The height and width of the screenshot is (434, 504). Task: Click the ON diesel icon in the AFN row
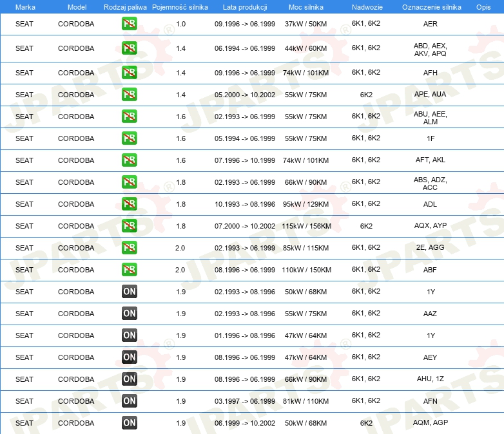(x=129, y=401)
